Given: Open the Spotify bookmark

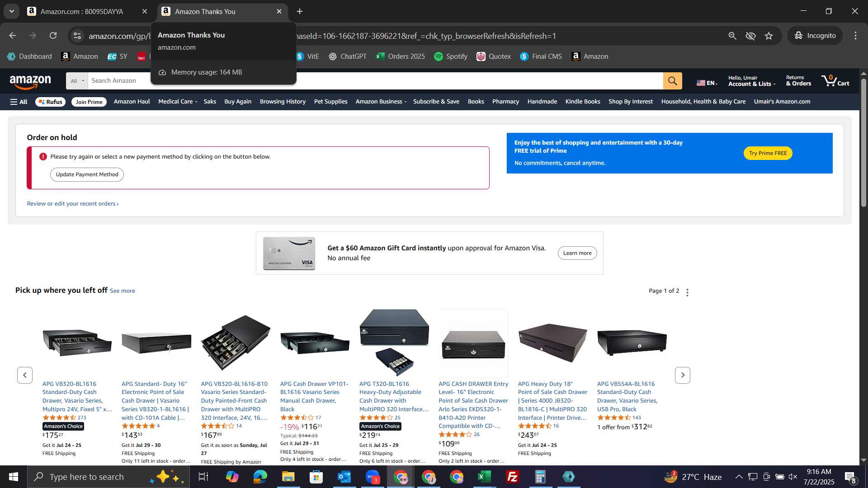Looking at the screenshot, I should click(451, 56).
